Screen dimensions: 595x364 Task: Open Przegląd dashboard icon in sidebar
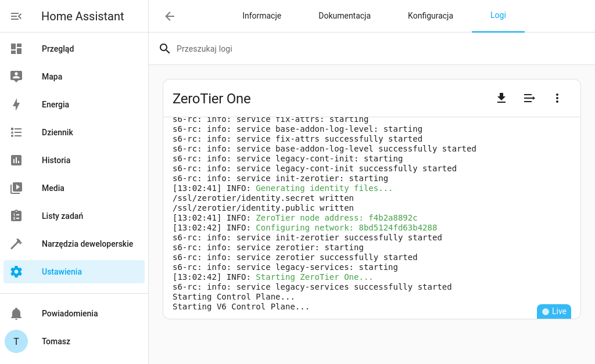click(x=16, y=49)
